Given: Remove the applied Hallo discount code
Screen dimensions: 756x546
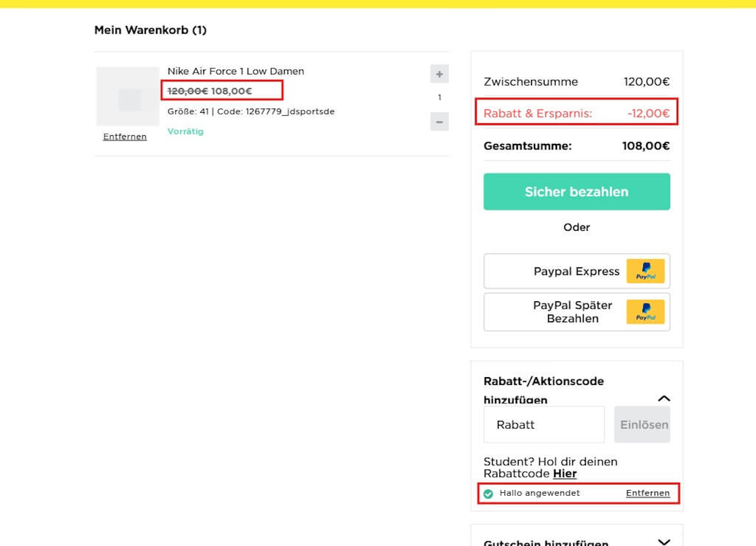Looking at the screenshot, I should pos(648,493).
